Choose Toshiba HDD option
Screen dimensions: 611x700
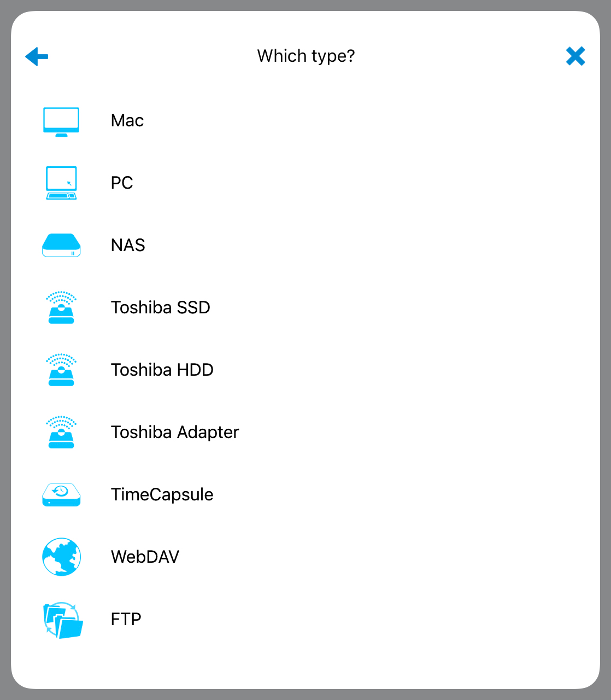[162, 370]
